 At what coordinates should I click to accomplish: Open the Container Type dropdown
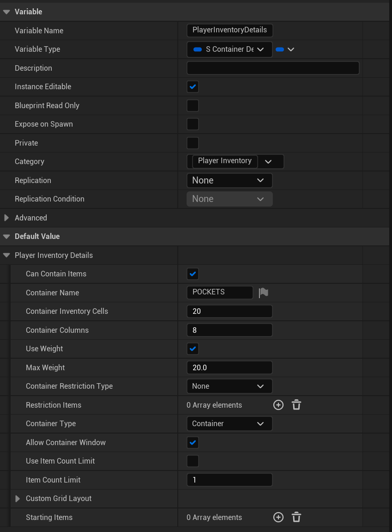tap(229, 423)
